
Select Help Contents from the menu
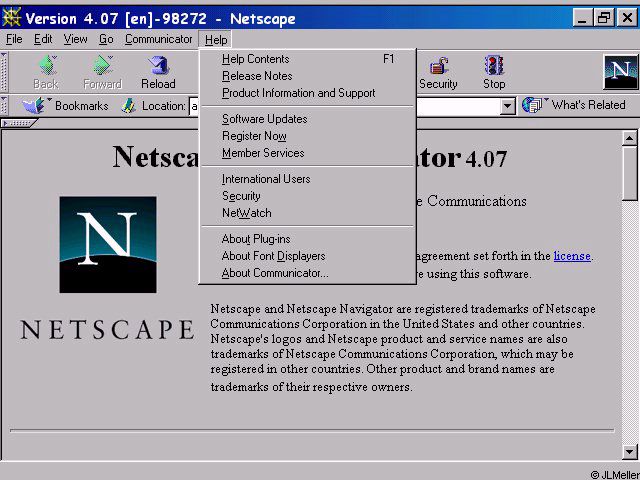tap(308, 59)
